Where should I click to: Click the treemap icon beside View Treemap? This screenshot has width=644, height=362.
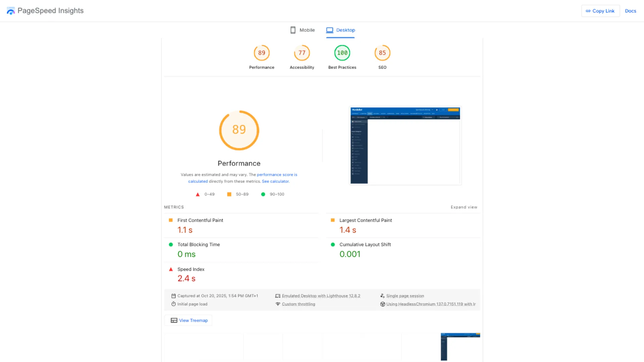tap(174, 320)
